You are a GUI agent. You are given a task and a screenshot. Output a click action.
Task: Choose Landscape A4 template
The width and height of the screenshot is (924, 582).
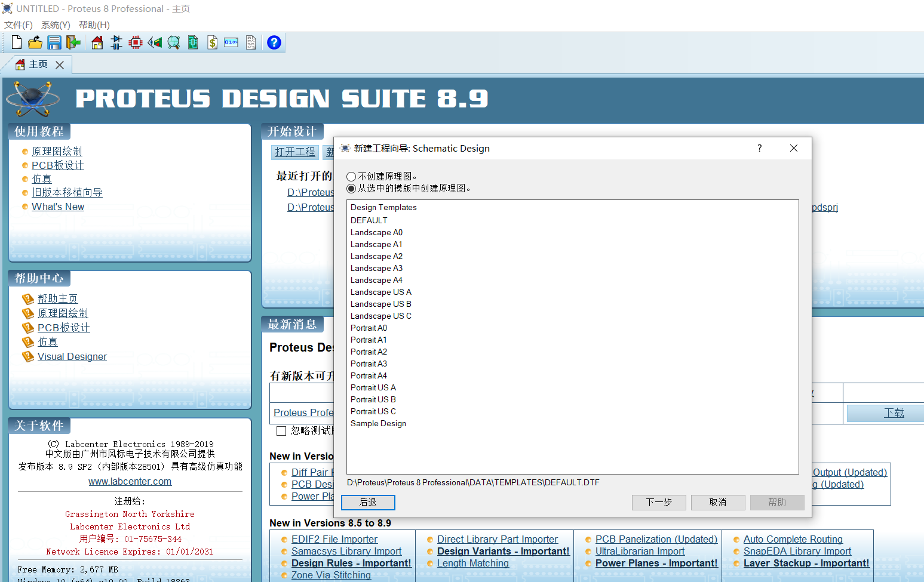pos(376,280)
